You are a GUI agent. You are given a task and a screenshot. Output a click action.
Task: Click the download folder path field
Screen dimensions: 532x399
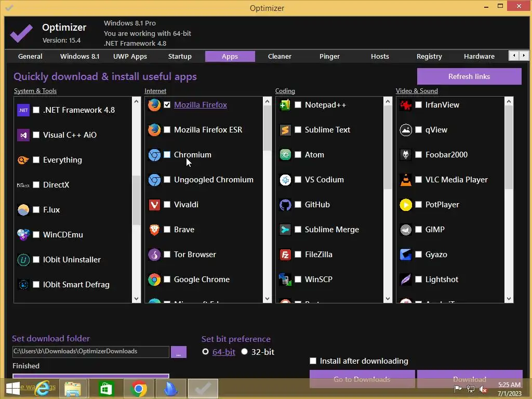(x=90, y=352)
